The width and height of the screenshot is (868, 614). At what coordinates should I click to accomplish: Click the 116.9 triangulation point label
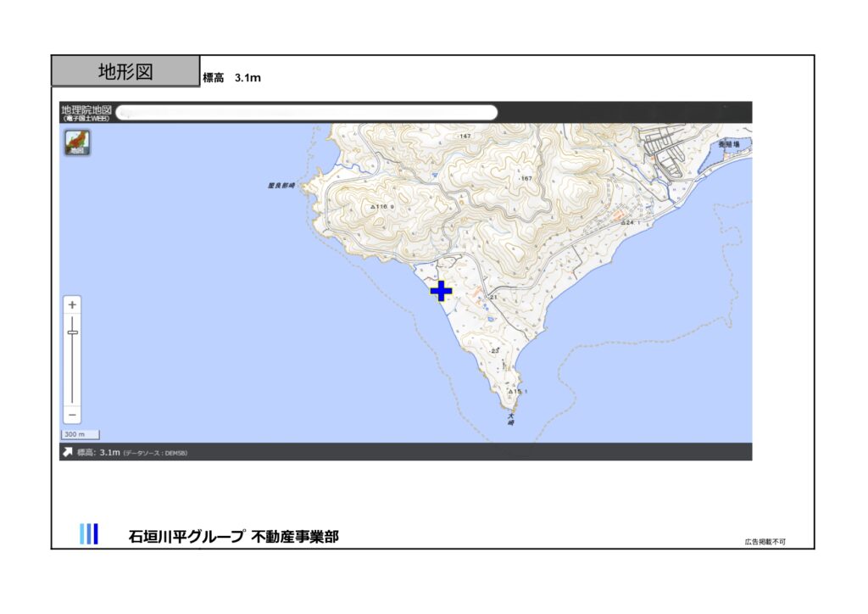[382, 207]
